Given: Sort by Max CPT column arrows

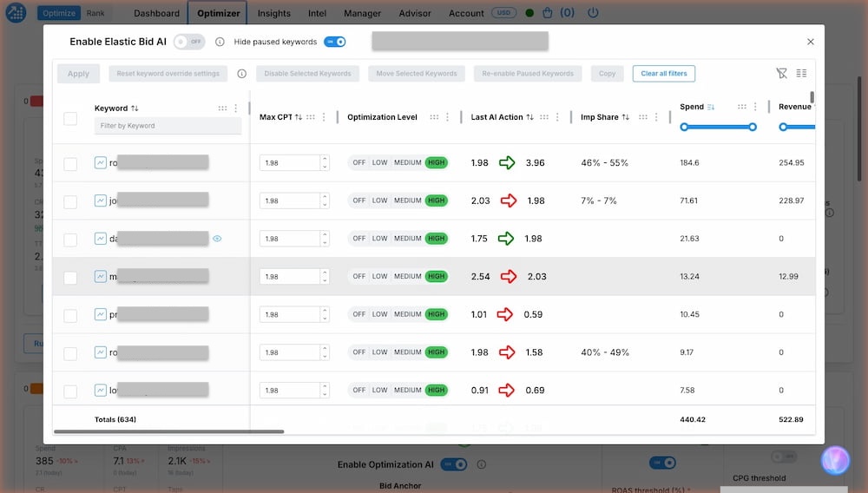Looking at the screenshot, I should tap(299, 117).
